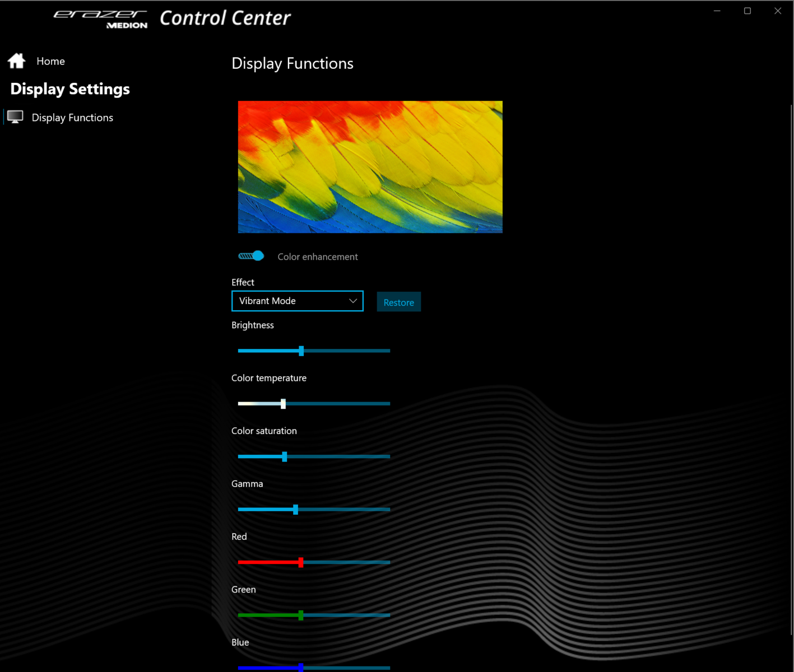The image size is (794, 672).
Task: Click the Blue channel slider handle
Action: tap(301, 667)
